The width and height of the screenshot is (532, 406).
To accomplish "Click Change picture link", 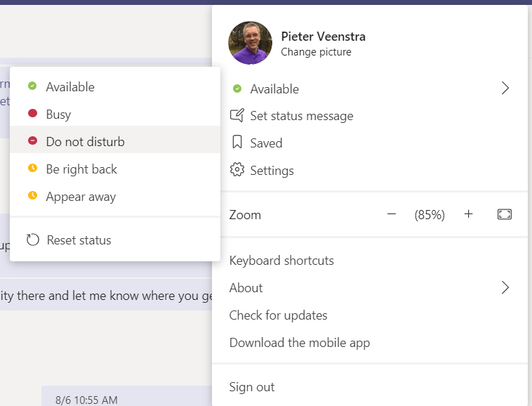I will tap(316, 52).
